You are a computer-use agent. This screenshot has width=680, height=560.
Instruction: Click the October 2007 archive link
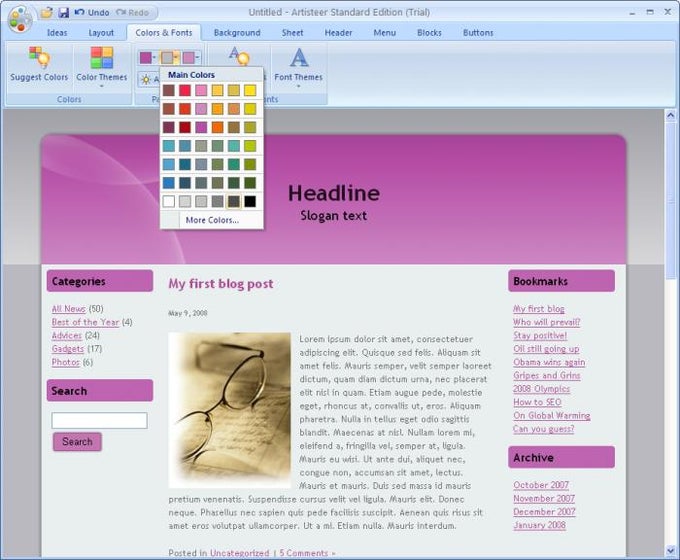click(541, 485)
